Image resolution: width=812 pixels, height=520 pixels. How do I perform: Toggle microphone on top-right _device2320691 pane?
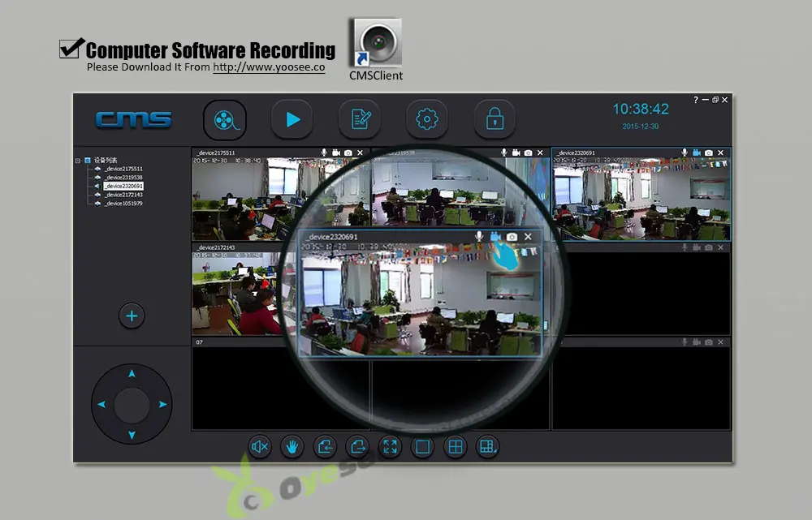[x=684, y=153]
